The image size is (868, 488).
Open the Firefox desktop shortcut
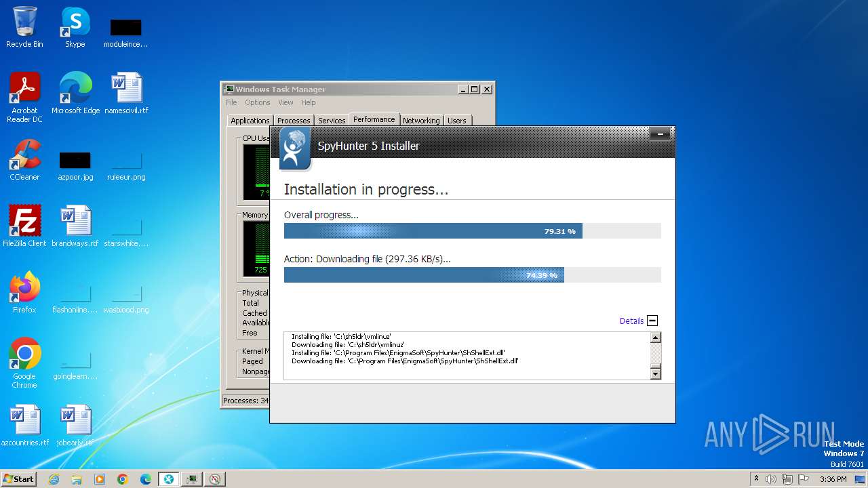pyautogui.click(x=24, y=292)
